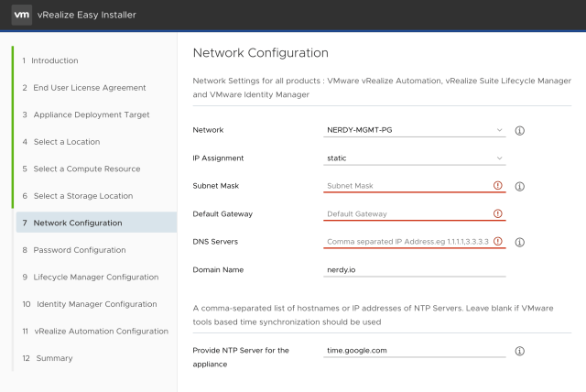Click error icon inside Default Gateway field
Screen dimensions: 586x392
click(x=498, y=214)
